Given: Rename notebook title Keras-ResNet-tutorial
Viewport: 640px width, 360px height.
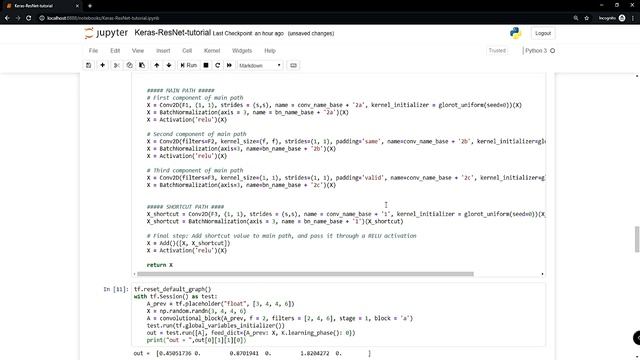Looking at the screenshot, I should click(172, 33).
